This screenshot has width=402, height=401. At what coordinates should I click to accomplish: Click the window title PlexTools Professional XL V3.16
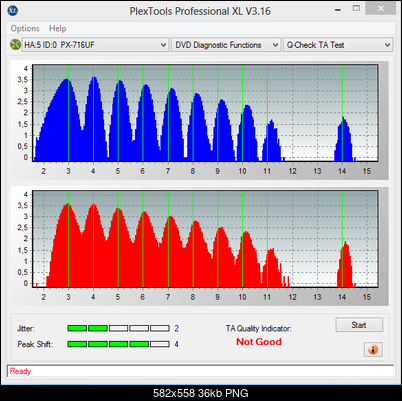pos(200,11)
